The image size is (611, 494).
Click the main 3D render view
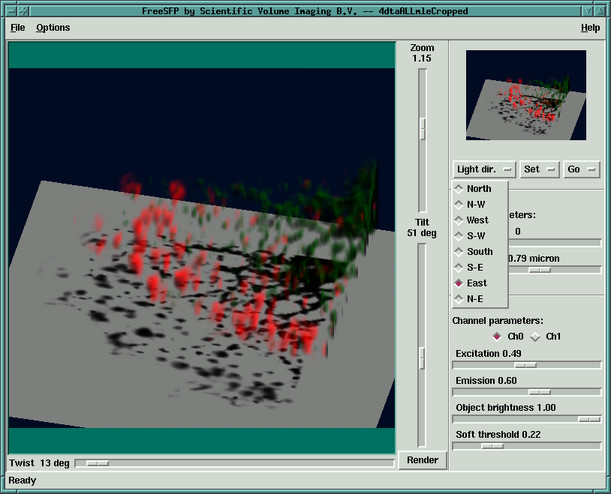[x=202, y=248]
